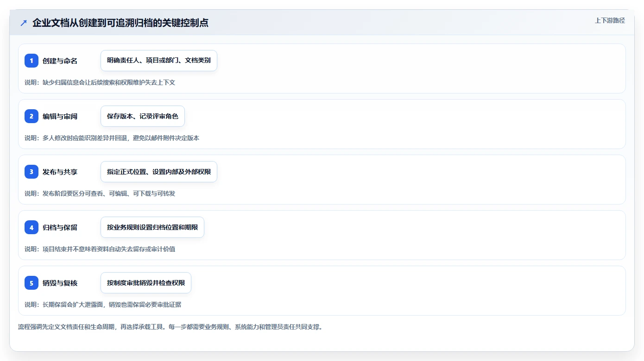Click step badge 1 for 创建与命名

pos(32,61)
